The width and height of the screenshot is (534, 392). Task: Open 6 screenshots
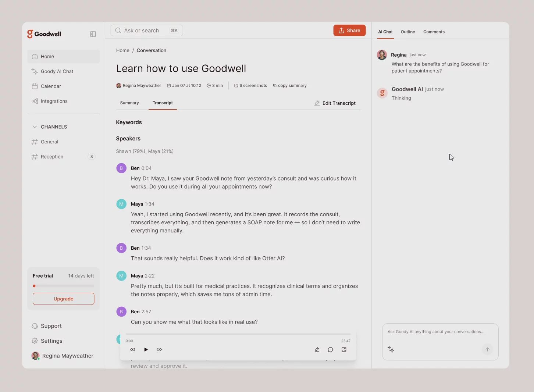click(250, 85)
